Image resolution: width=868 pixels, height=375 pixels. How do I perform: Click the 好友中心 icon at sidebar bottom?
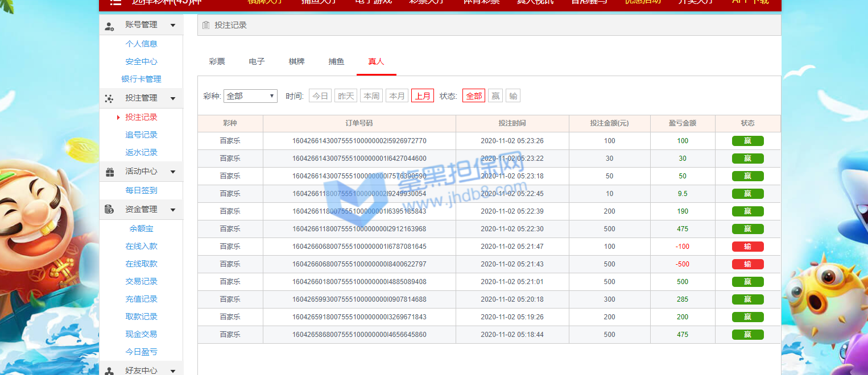(109, 370)
